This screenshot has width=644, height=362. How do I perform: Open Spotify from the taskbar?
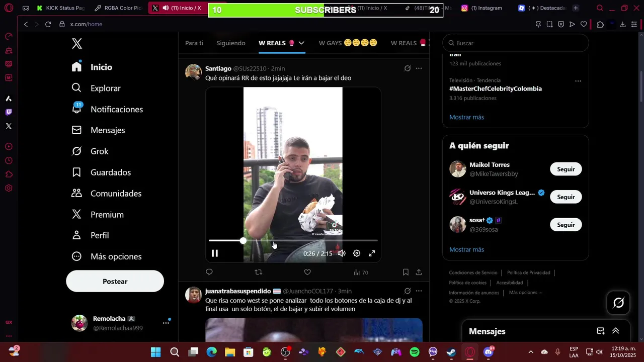[x=415, y=352]
